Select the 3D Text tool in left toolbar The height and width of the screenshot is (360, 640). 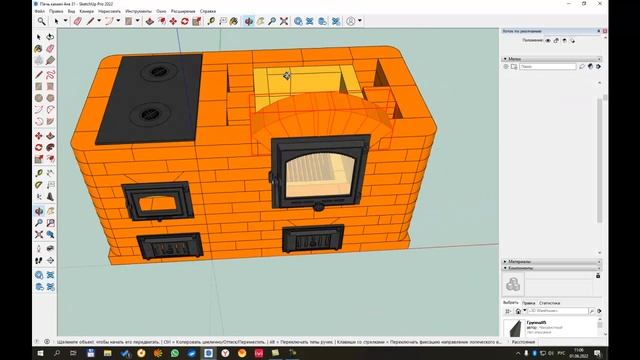click(x=50, y=197)
